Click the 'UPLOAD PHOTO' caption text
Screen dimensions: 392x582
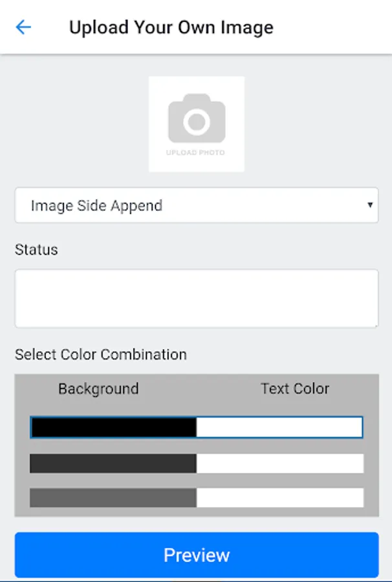[195, 153]
